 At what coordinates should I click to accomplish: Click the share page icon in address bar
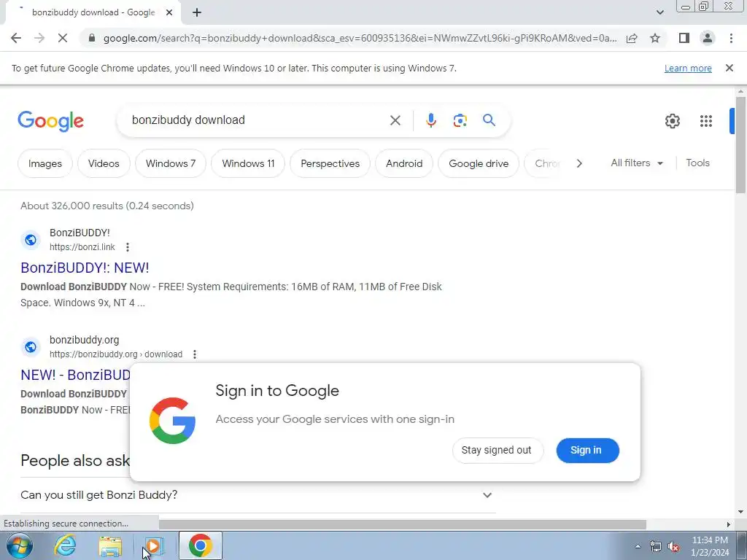click(x=632, y=38)
